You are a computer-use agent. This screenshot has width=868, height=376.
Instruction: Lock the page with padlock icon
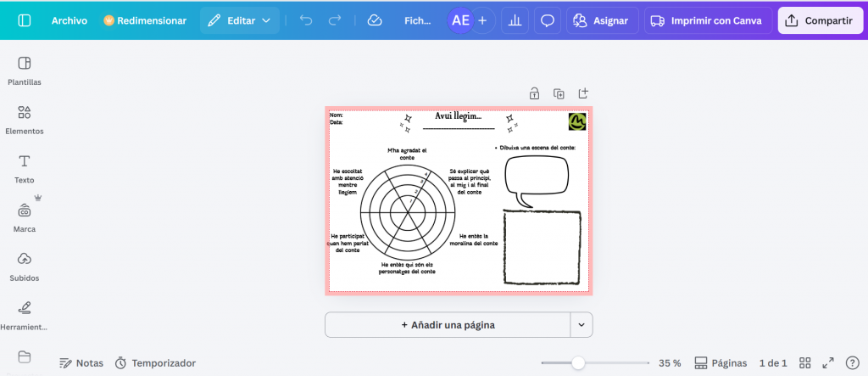(534, 93)
